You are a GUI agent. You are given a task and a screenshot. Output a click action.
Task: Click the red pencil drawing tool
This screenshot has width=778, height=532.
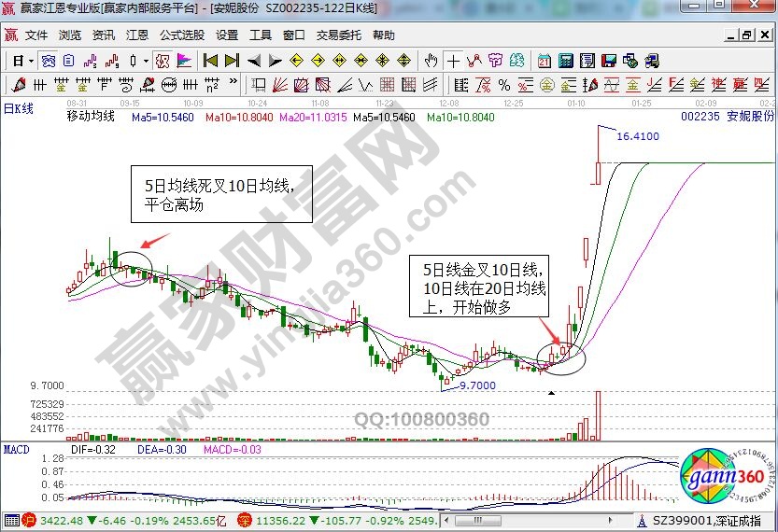tap(19, 85)
